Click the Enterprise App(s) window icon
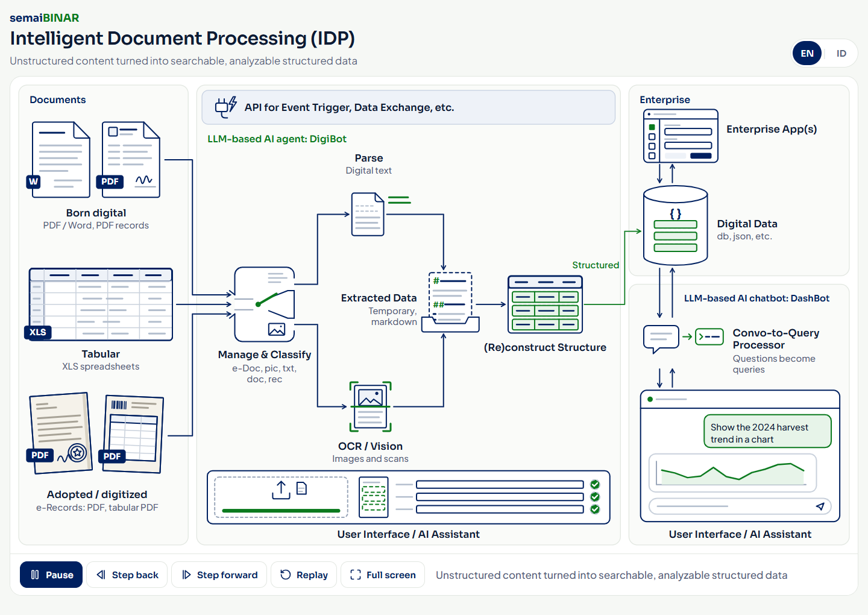This screenshot has height=615, width=868. [681, 136]
